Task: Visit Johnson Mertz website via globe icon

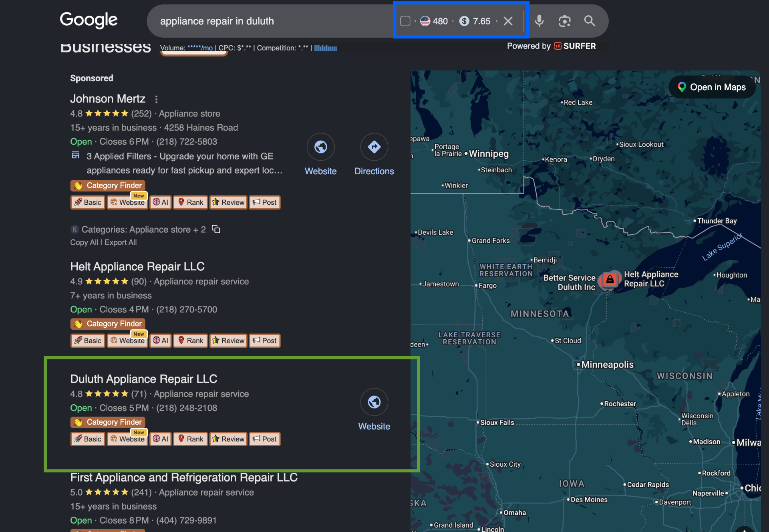Action: click(321, 147)
